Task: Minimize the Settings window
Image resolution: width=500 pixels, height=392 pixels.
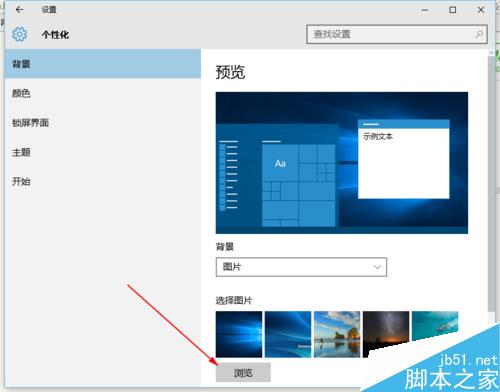Action: click(x=424, y=10)
